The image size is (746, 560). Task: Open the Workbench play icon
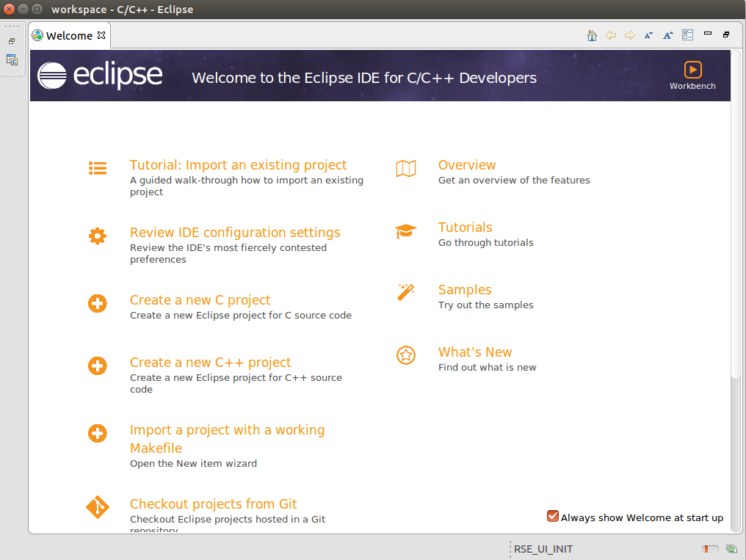[x=692, y=70]
